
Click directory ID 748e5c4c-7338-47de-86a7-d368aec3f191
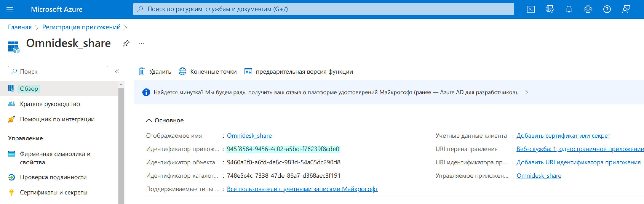pyautogui.click(x=284, y=175)
